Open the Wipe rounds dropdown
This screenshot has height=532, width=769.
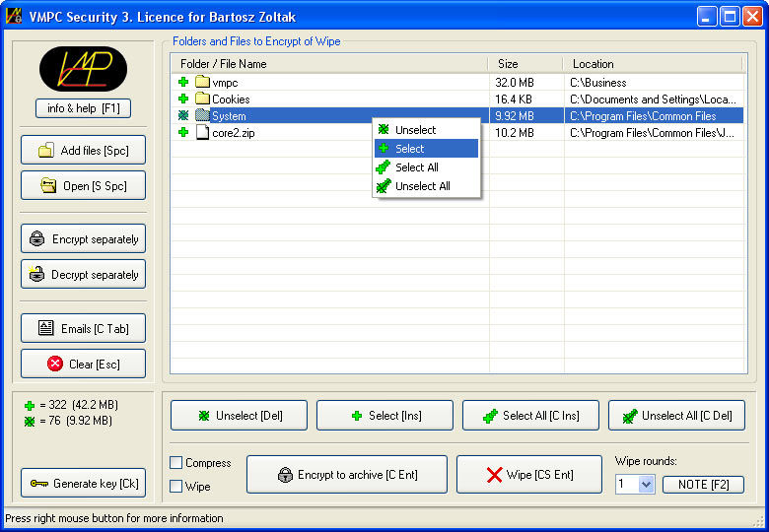point(647,484)
